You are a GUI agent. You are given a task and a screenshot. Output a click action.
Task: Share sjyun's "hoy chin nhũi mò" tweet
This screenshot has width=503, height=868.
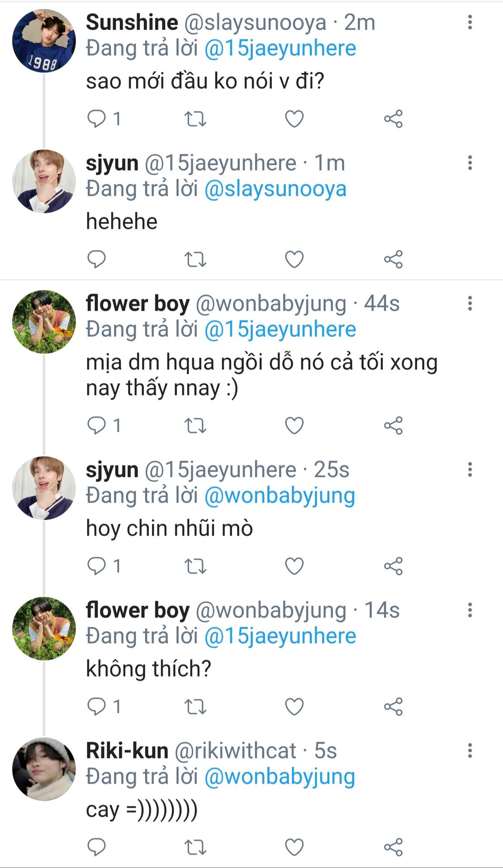393,566
